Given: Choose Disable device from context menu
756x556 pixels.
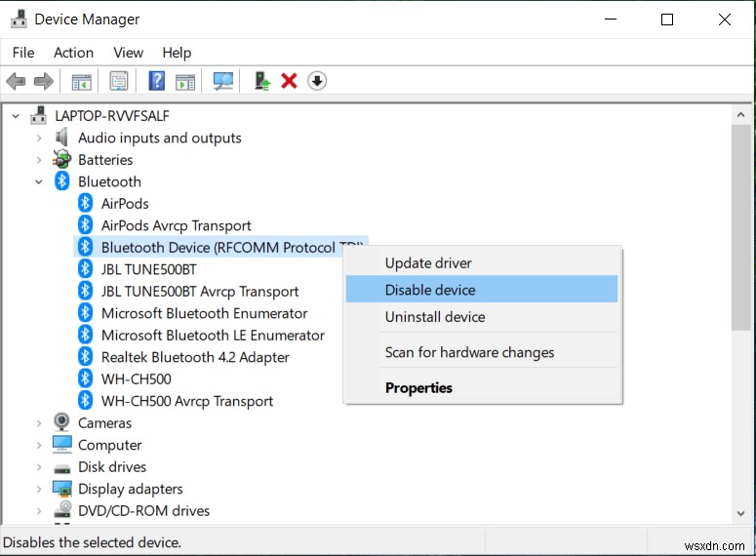Looking at the screenshot, I should [x=482, y=290].
